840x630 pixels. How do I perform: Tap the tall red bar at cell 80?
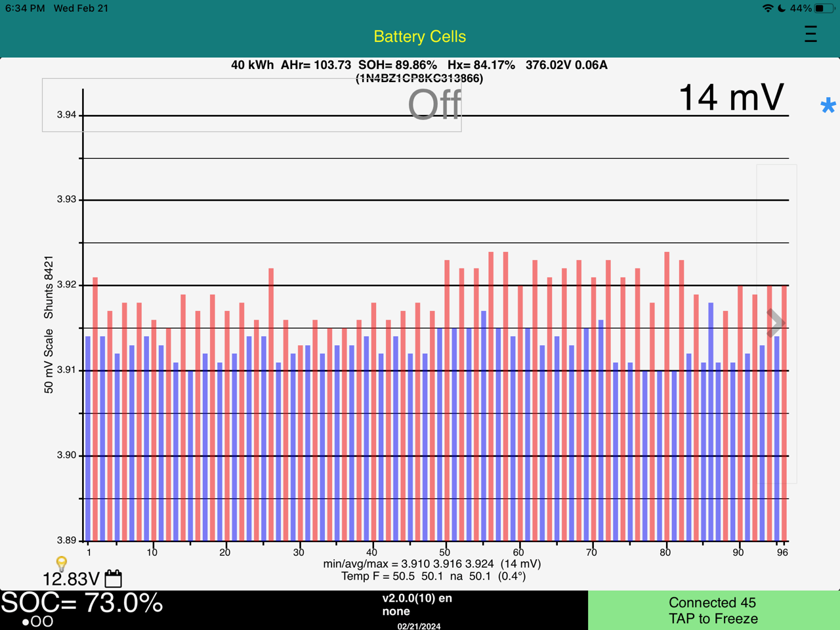(x=667, y=394)
